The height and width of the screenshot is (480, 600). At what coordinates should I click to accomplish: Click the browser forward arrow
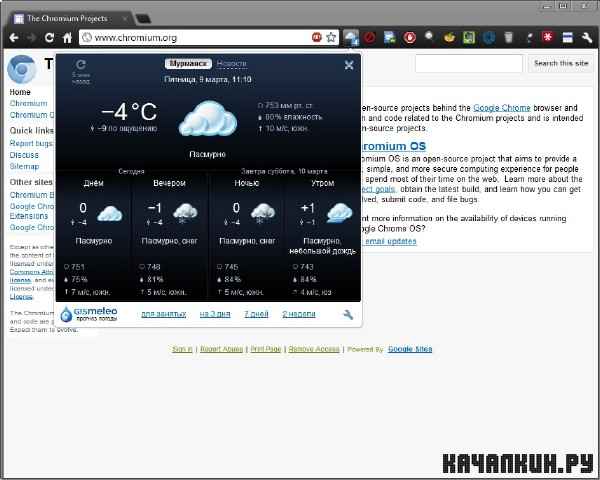point(31,38)
